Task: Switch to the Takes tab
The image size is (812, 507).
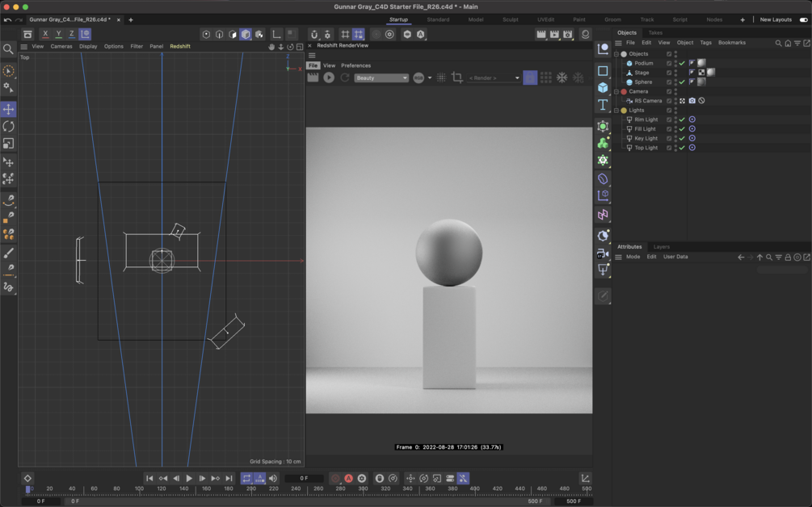Action: click(655, 32)
